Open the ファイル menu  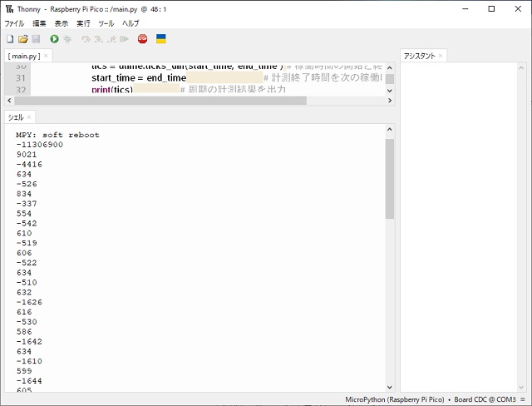[14, 24]
